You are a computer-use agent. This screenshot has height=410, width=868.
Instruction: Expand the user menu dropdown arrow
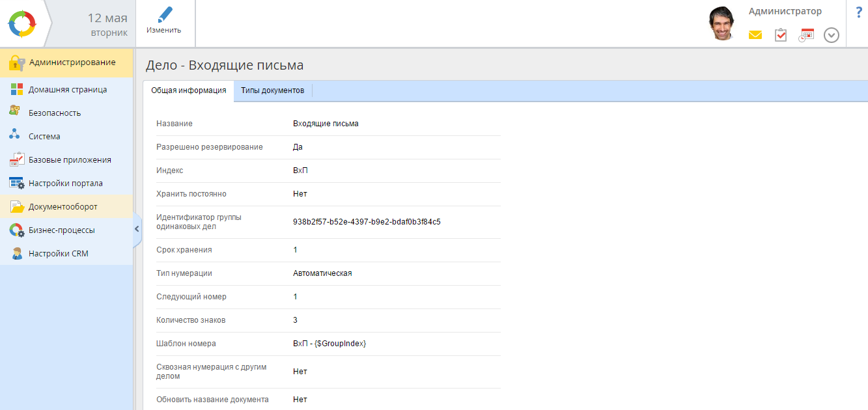[832, 35]
